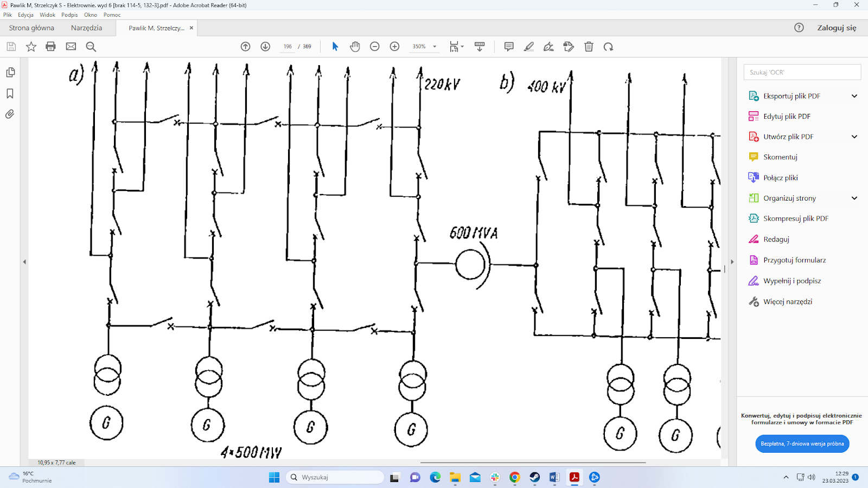The height and width of the screenshot is (488, 868).
Task: Expand the Eksportuj plik PDF options
Action: 854,96
